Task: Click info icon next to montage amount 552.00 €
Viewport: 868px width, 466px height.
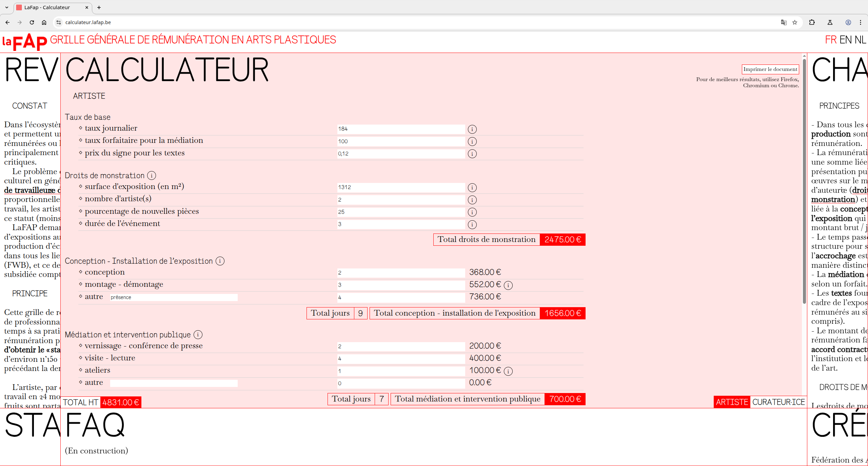Action: pos(508,285)
